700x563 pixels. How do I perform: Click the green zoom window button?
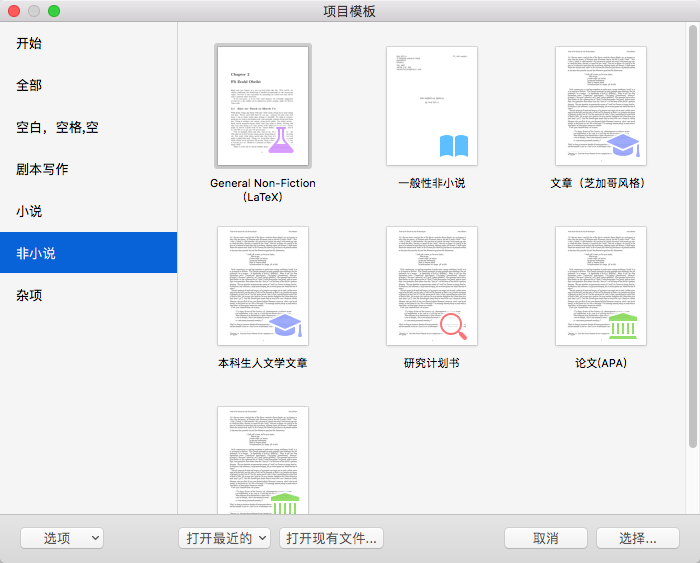[54, 11]
